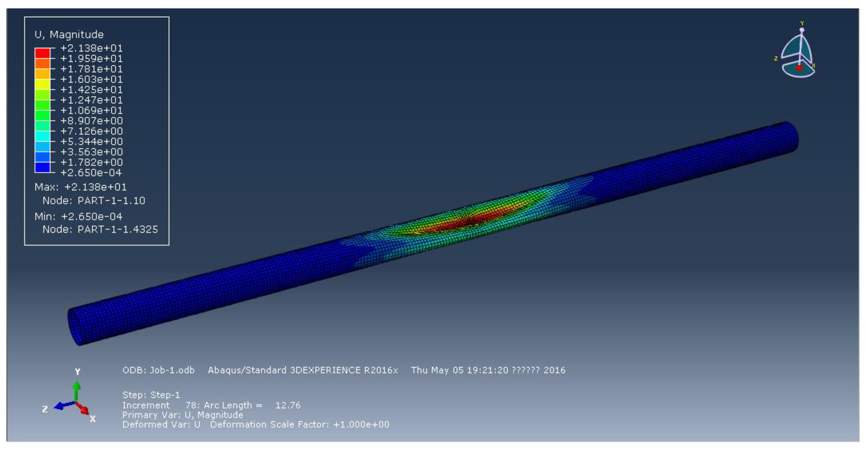Click the 'Step: Step-1' state block text
Screen dimensions: 868x452
click(151, 395)
